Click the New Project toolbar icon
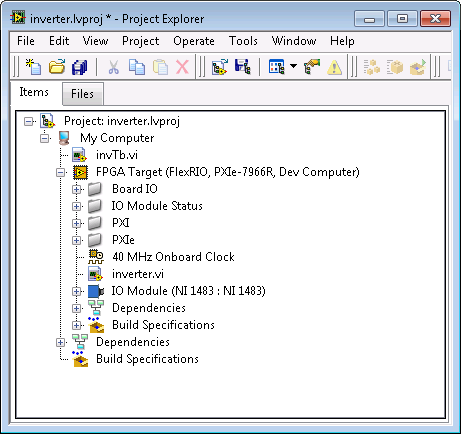461x434 pixels. coord(33,67)
